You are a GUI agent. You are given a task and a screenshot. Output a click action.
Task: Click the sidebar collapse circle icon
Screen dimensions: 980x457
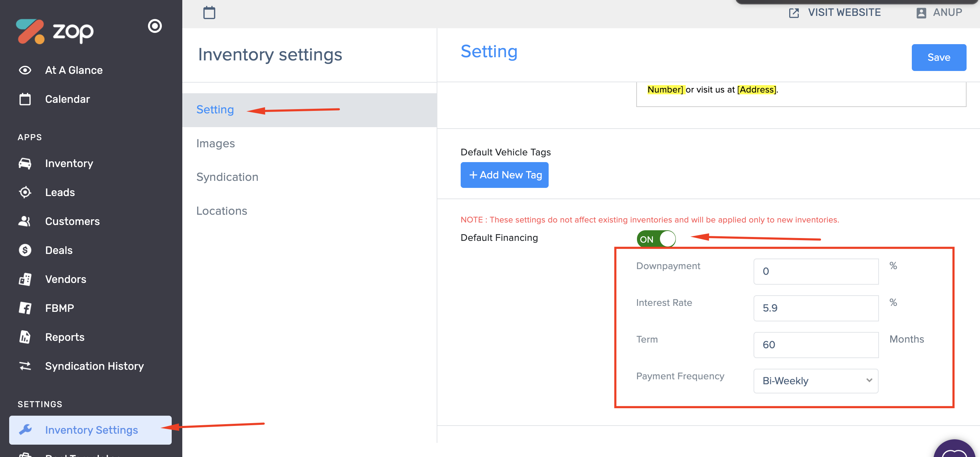coord(155,26)
